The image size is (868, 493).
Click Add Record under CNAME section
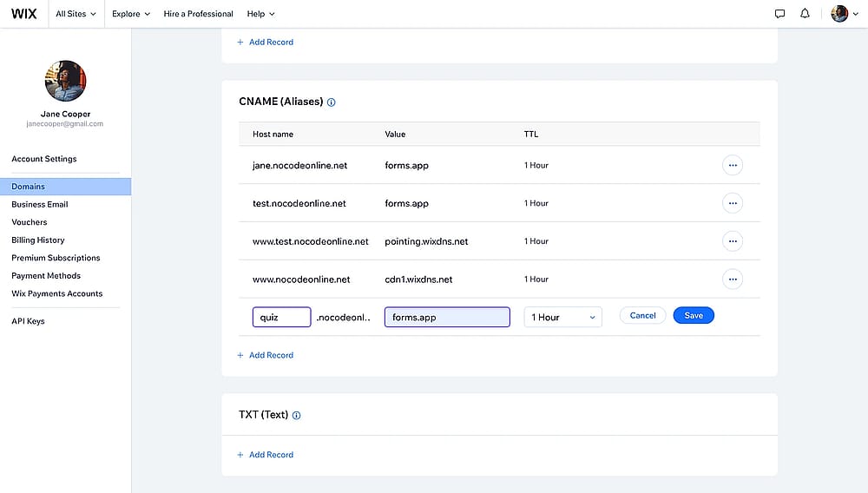coord(265,355)
